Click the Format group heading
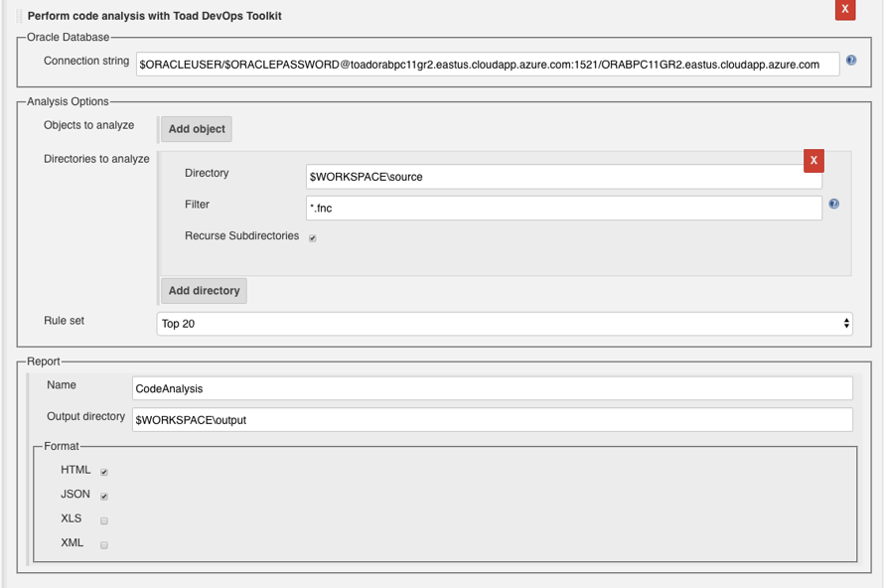This screenshot has height=588, width=884. [62, 446]
